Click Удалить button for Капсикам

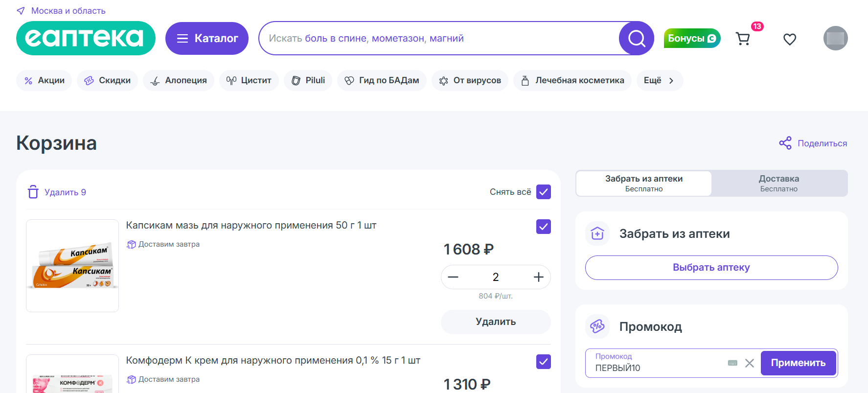point(496,322)
